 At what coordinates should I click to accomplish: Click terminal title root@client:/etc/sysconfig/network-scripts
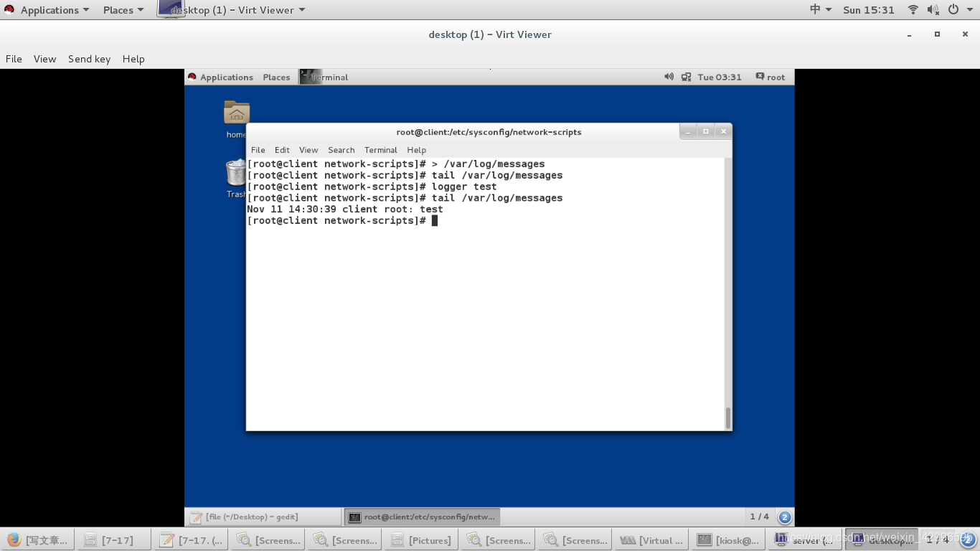click(x=489, y=132)
